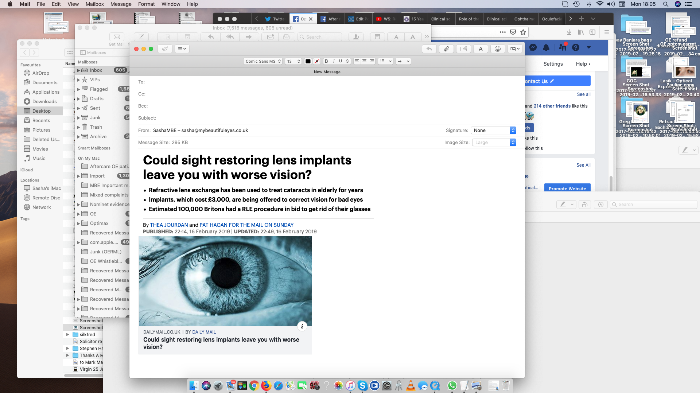
Task: Toggle the format bar with the A icon
Action: (x=481, y=49)
